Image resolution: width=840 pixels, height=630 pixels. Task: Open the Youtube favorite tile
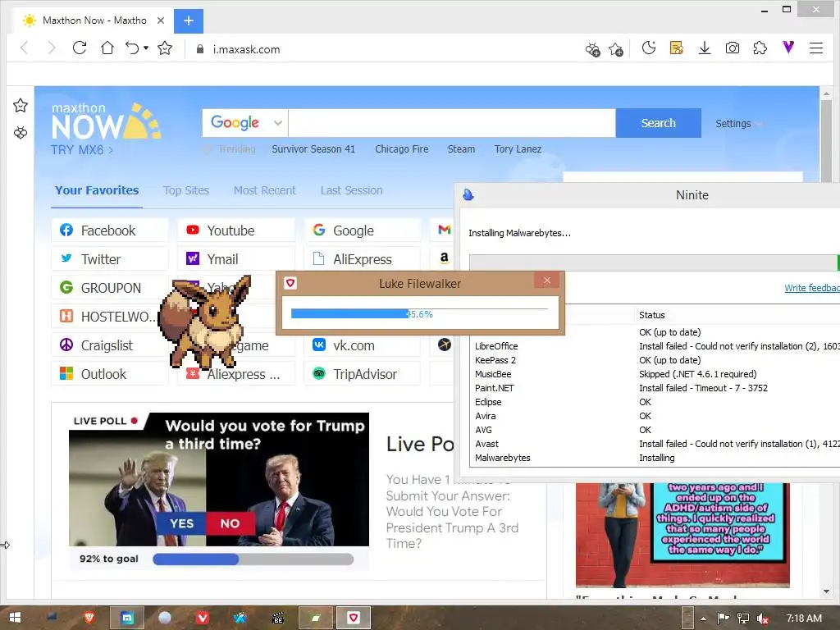pos(236,231)
